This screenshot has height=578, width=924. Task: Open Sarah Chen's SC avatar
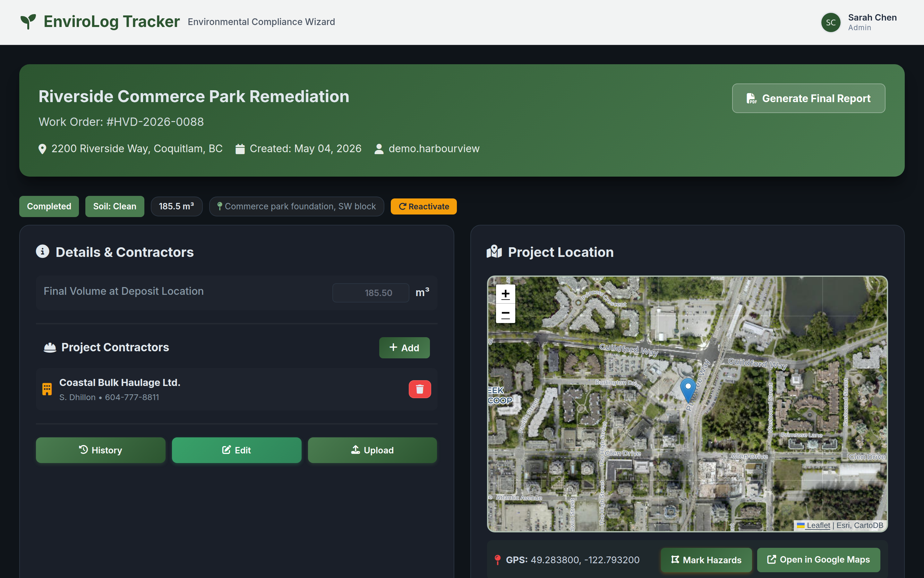830,22
